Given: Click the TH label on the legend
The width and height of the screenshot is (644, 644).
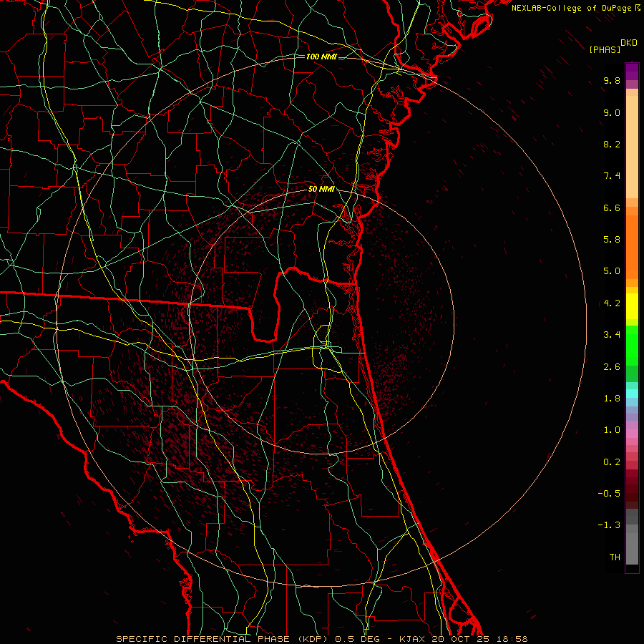Looking at the screenshot, I should 614,557.
